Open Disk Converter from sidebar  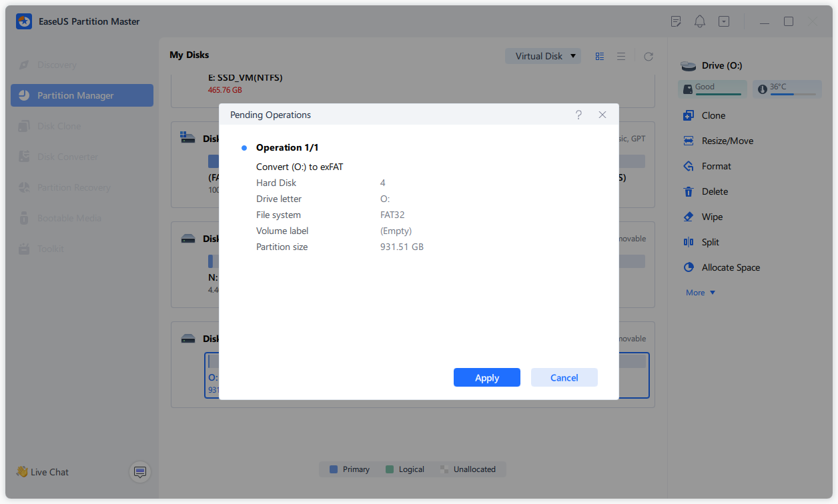82,157
